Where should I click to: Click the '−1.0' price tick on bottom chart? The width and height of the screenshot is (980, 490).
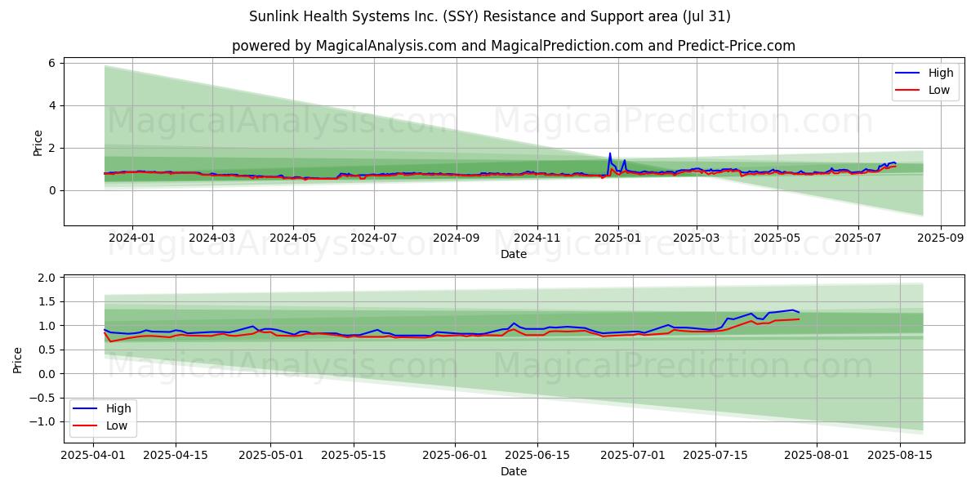click(42, 422)
